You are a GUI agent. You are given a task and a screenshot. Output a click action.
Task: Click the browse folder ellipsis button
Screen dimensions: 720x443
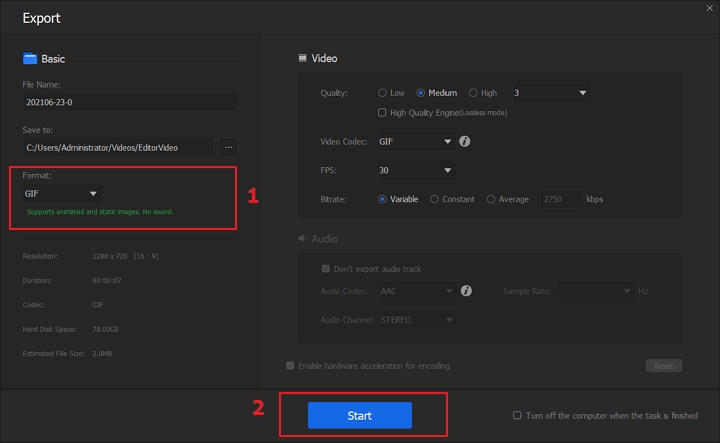click(x=229, y=147)
